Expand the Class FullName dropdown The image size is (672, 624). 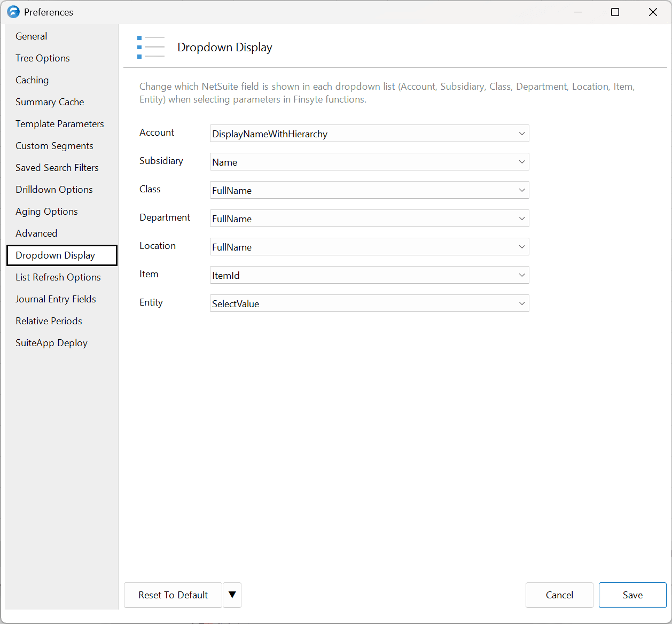(369, 190)
